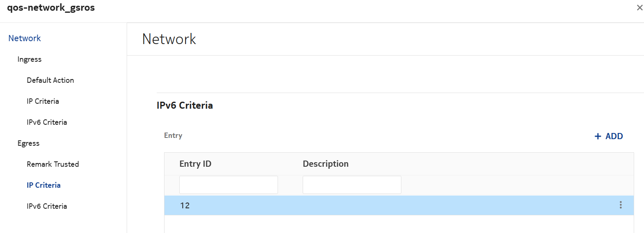
Task: Click the IPv6 Criteria section heading
Action: click(185, 105)
